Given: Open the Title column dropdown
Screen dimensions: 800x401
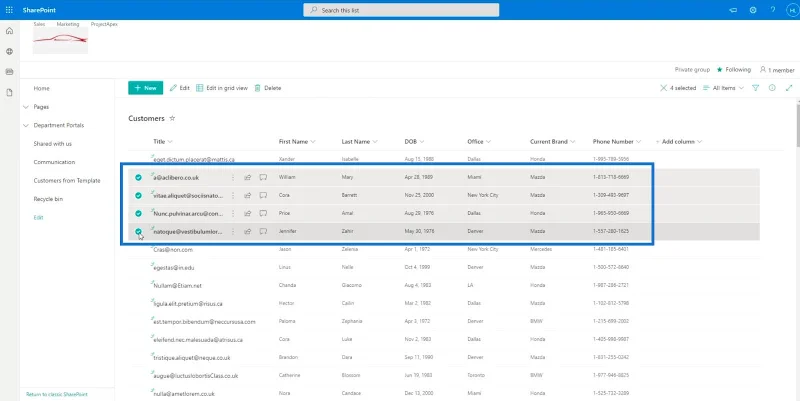Looking at the screenshot, I should coord(170,141).
